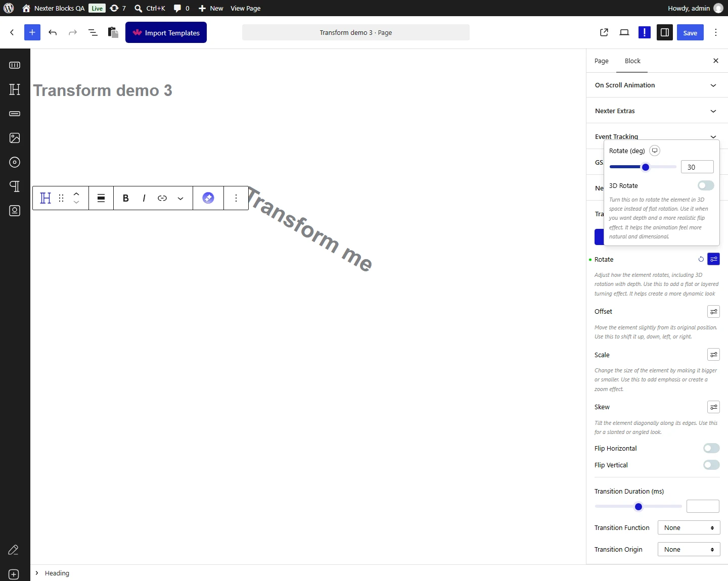This screenshot has width=728, height=581.
Task: Toggle responsive device icon beside Rotate
Action: (655, 151)
